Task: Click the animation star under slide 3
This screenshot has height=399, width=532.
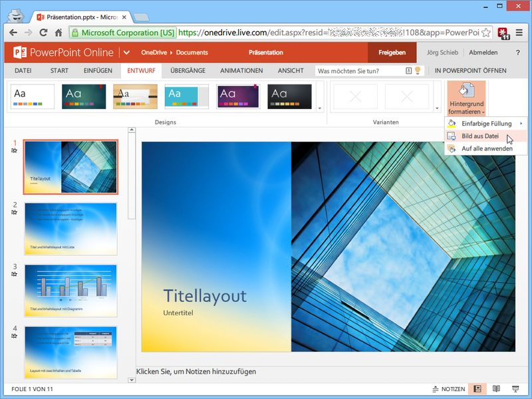Action: pos(14,274)
